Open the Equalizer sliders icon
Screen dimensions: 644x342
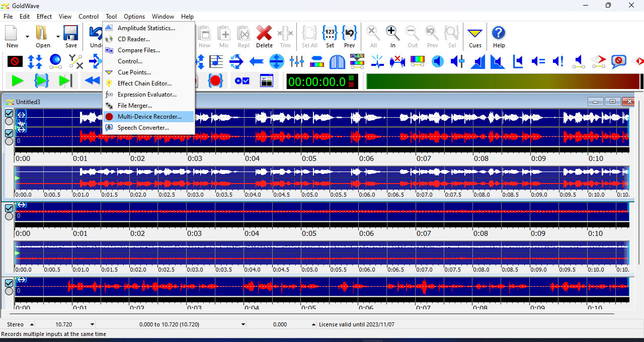tap(297, 62)
